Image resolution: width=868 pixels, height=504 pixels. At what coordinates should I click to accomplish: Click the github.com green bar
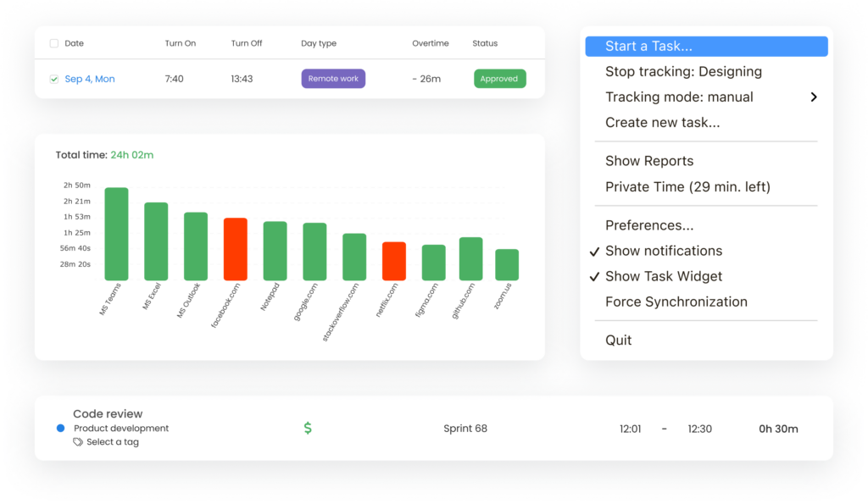tap(471, 259)
